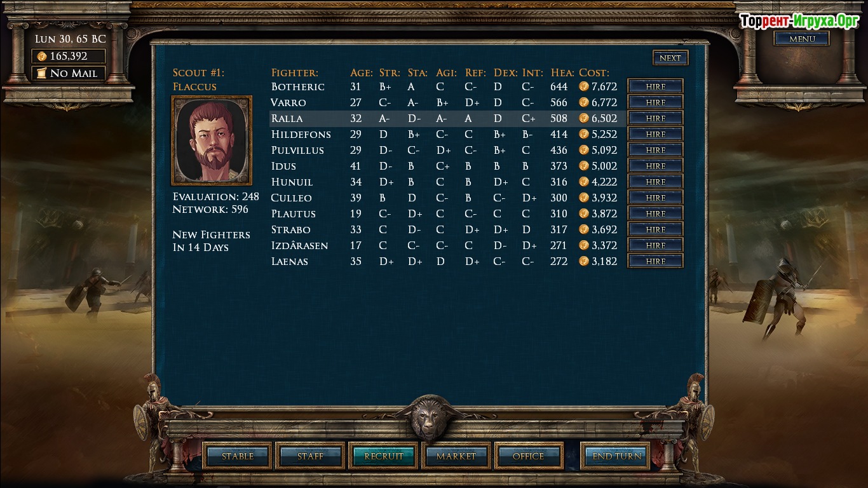Sort by the Cost column header

594,73
